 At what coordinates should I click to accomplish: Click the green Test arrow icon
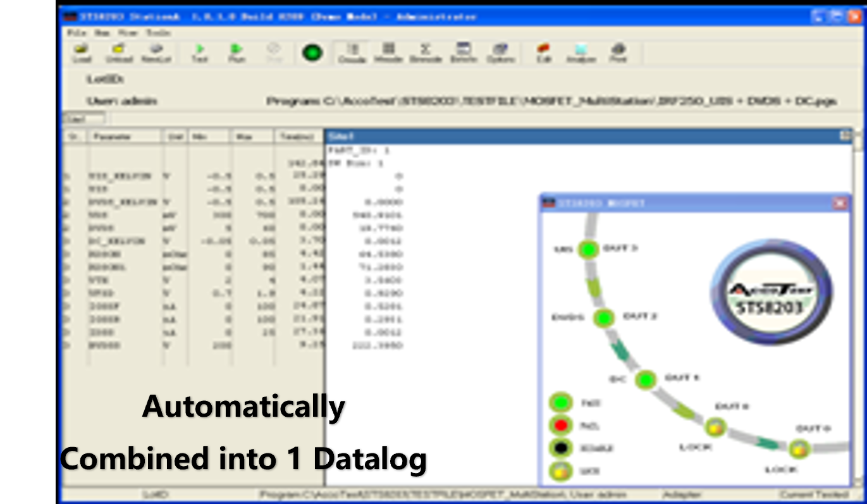[x=200, y=53]
